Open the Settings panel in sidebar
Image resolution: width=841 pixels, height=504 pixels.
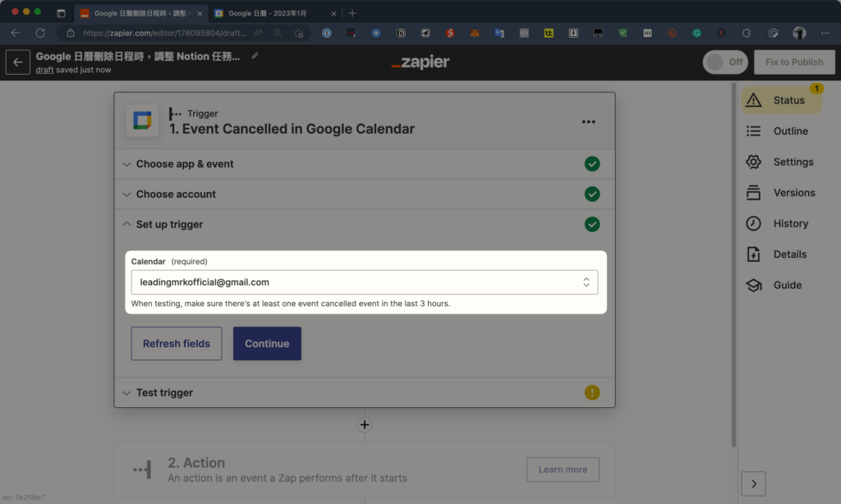click(x=782, y=162)
